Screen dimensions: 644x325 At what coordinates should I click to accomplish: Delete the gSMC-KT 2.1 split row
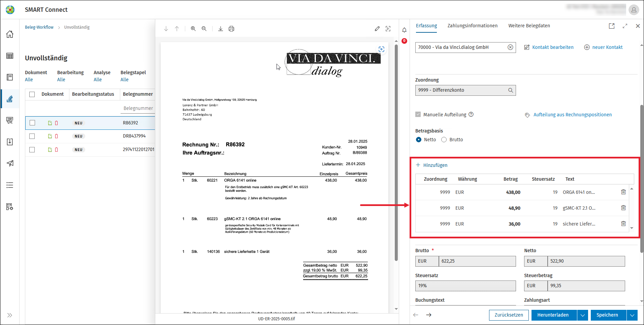(623, 208)
